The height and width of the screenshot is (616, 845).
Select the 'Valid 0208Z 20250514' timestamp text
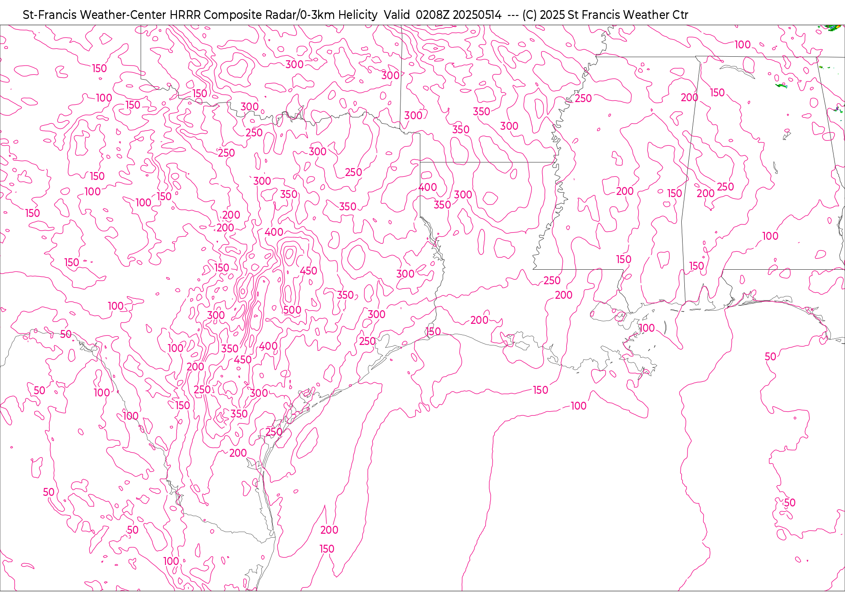coord(443,15)
